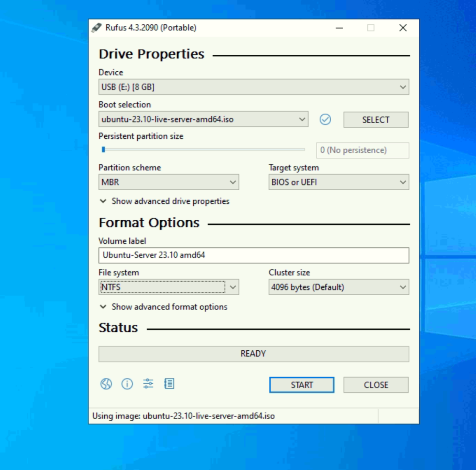The width and height of the screenshot is (476, 470).
Task: Open the language globe icon
Action: coord(106,384)
